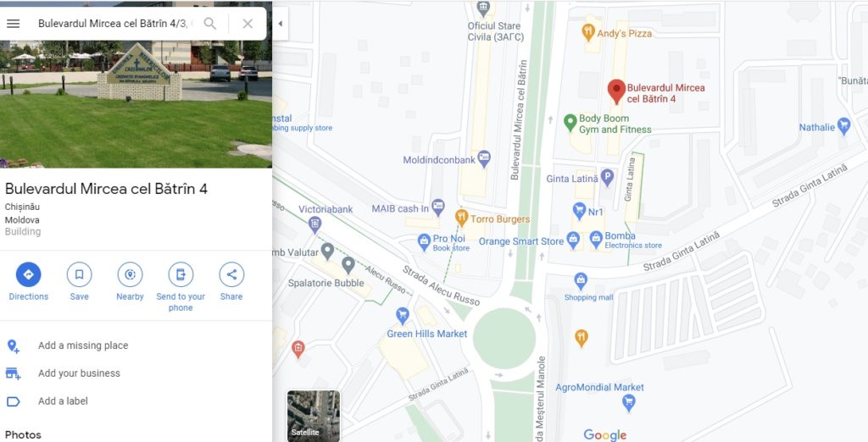Open Nearby places search

[x=130, y=274]
